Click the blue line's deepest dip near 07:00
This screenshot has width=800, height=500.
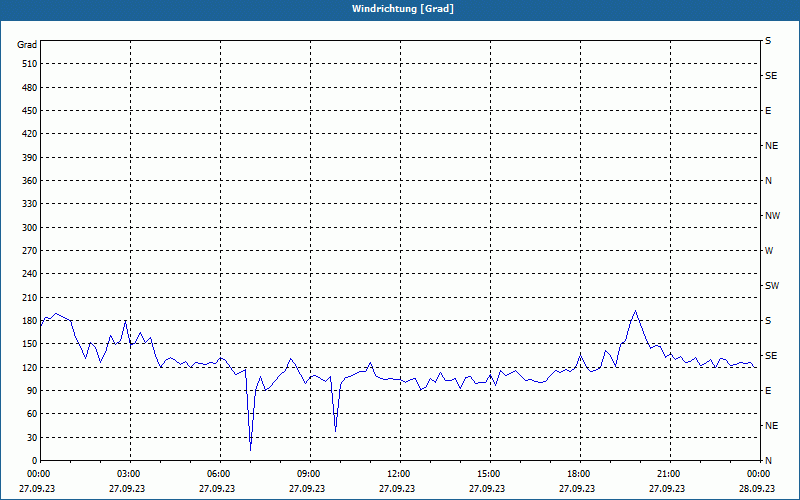click(x=251, y=449)
